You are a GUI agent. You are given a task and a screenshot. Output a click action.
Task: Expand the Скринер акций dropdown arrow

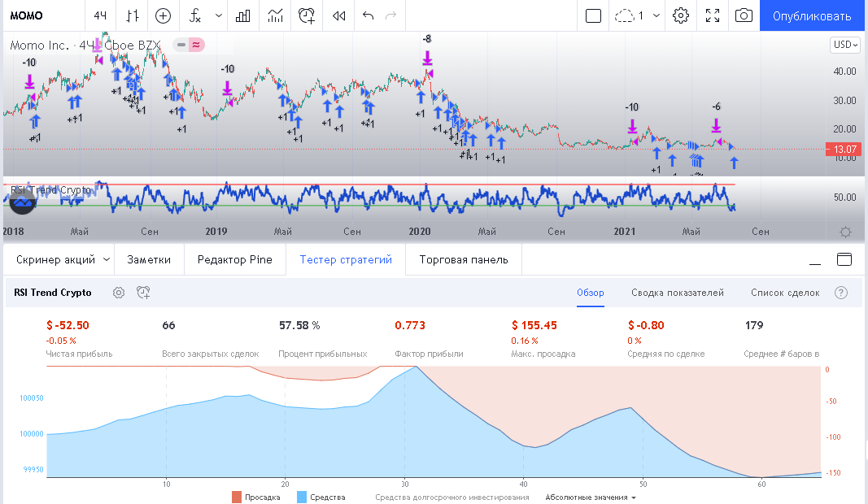[x=106, y=259]
